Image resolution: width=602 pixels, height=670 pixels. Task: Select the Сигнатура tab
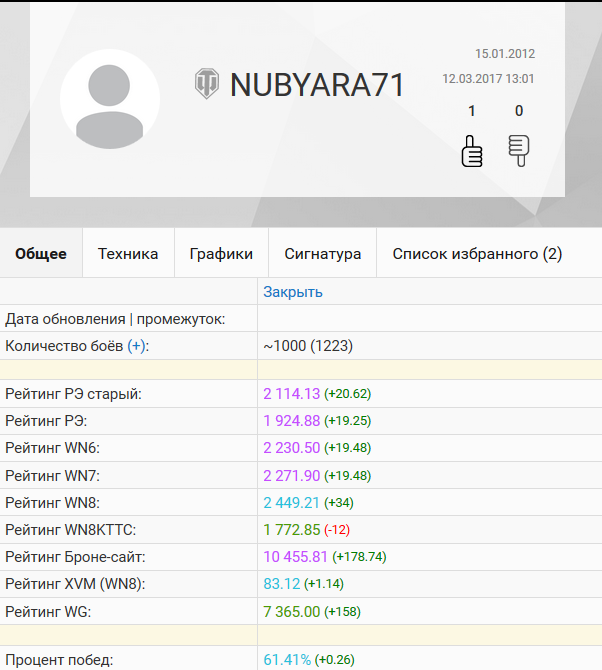(x=323, y=254)
